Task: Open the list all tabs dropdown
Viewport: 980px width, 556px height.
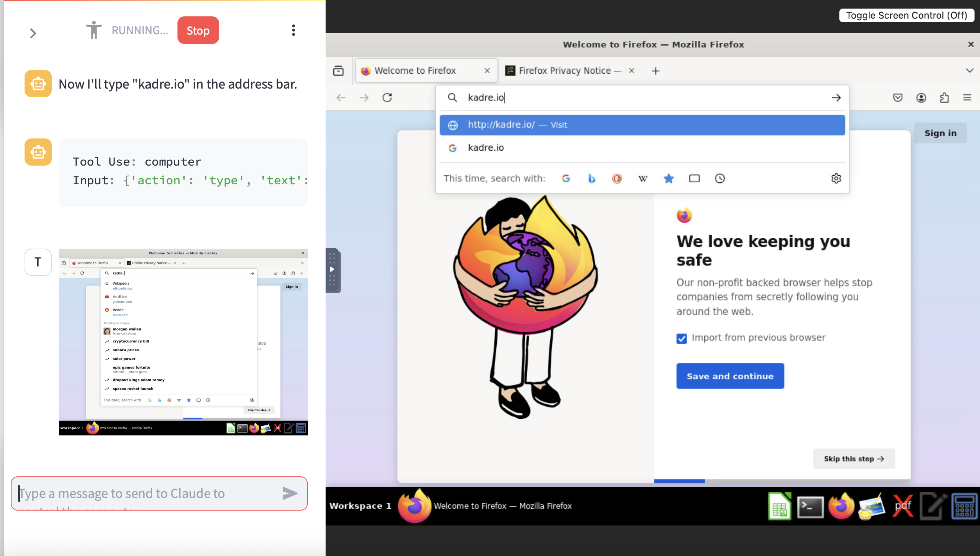Action: point(969,71)
